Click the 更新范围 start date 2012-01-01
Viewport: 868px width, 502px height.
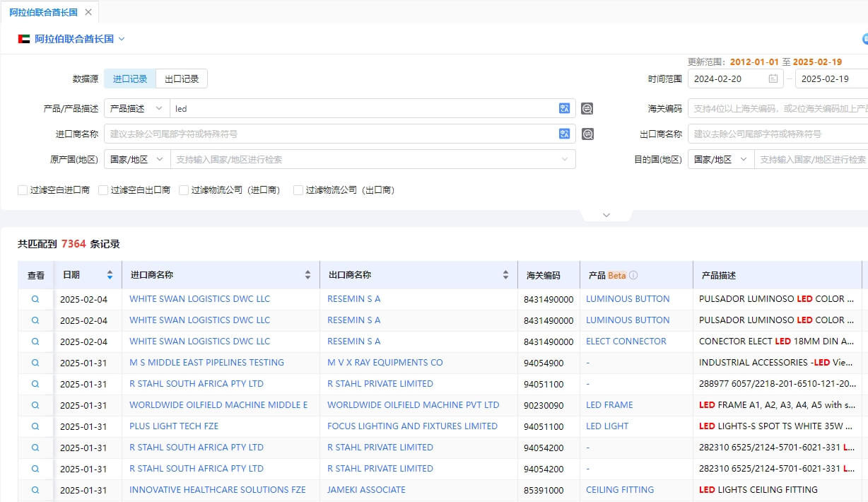click(754, 62)
